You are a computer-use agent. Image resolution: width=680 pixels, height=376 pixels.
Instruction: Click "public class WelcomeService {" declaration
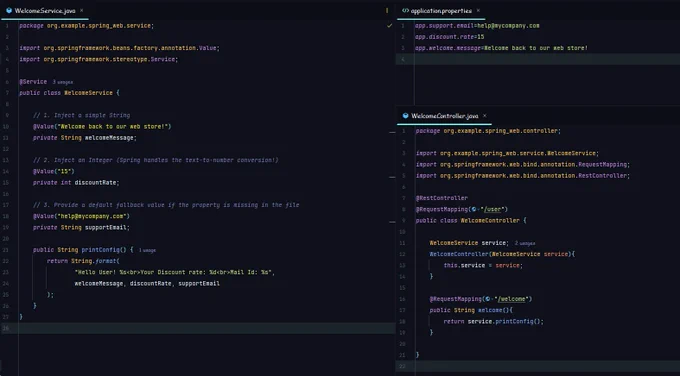(69, 93)
